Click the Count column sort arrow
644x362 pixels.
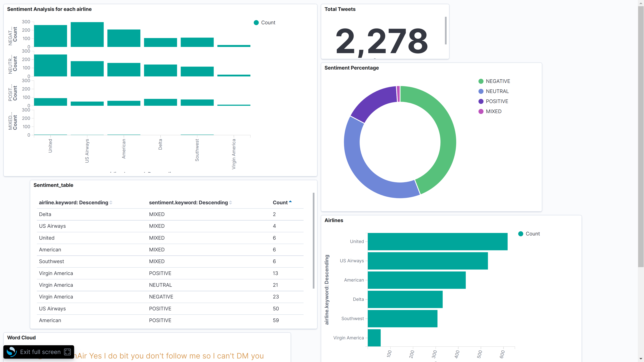(x=290, y=202)
